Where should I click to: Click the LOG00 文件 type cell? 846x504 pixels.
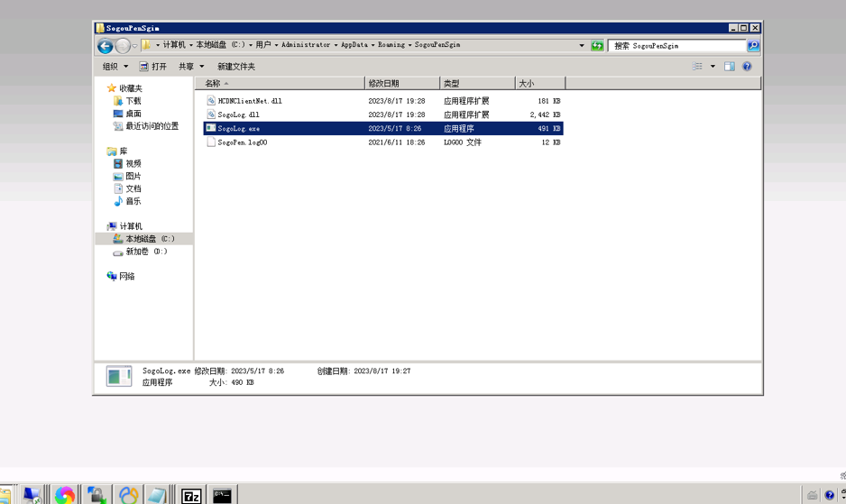[x=463, y=142]
